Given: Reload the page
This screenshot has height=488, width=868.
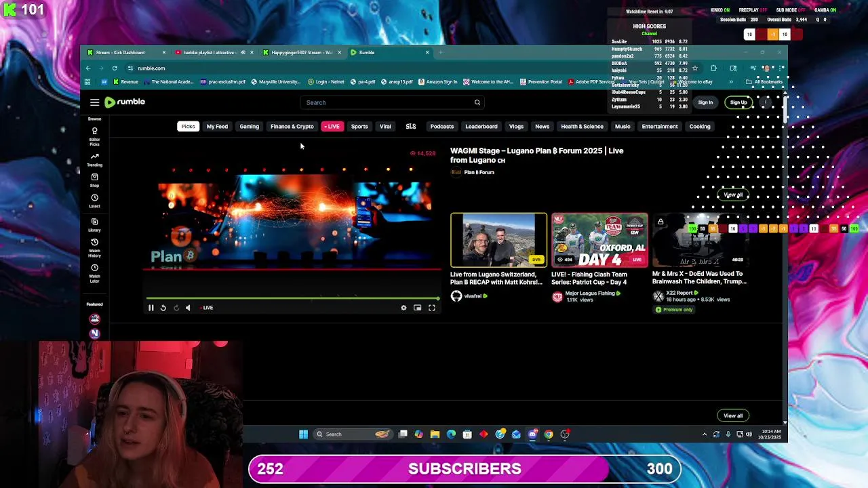Looking at the screenshot, I should coord(115,68).
